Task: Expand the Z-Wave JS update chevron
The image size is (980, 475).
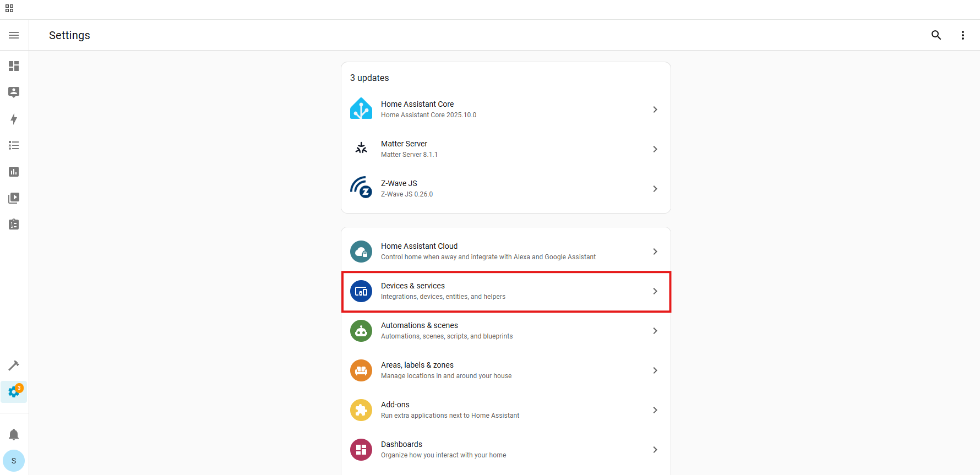Action: point(655,189)
